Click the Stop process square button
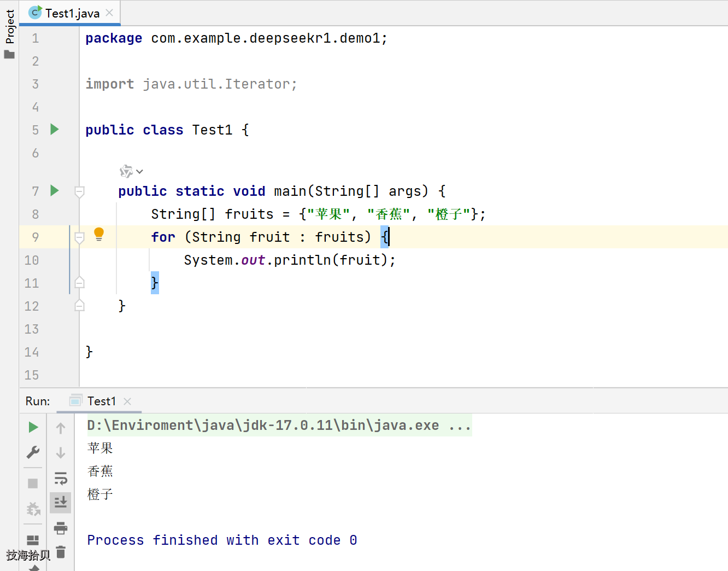 pos(33,483)
